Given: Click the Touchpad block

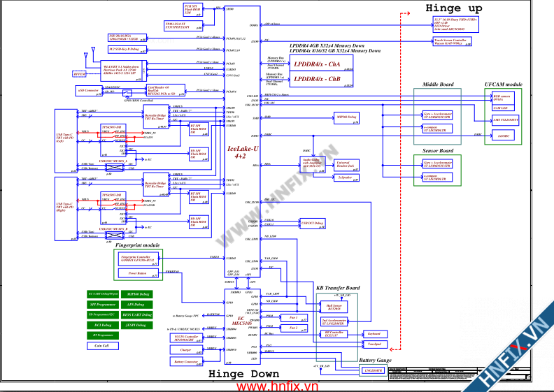Looking at the screenshot, I should pyautogui.click(x=374, y=344).
